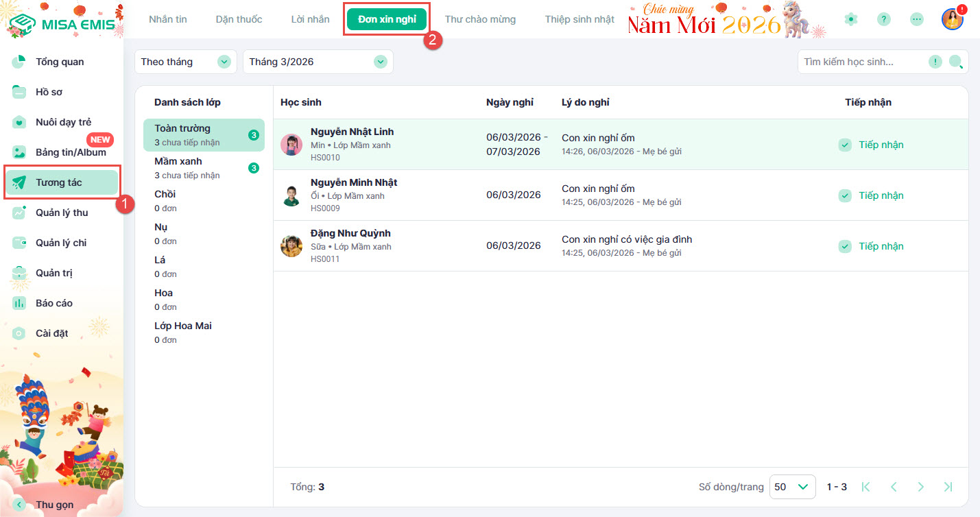Image resolution: width=980 pixels, height=517 pixels.
Task: Switch to the Nhắn tin tab
Action: [167, 19]
